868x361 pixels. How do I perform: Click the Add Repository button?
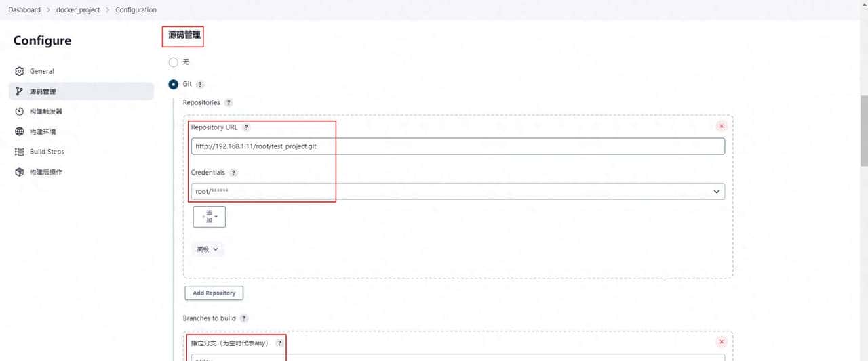point(214,293)
